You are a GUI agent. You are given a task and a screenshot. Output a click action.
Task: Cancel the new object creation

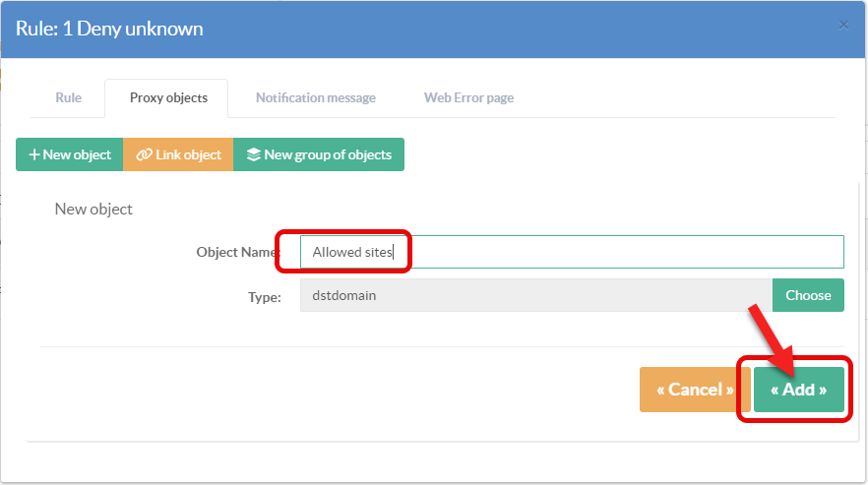point(694,390)
